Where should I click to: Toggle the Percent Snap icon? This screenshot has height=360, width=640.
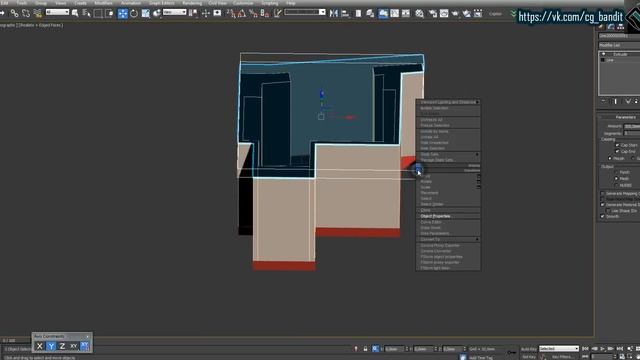(x=253, y=13)
